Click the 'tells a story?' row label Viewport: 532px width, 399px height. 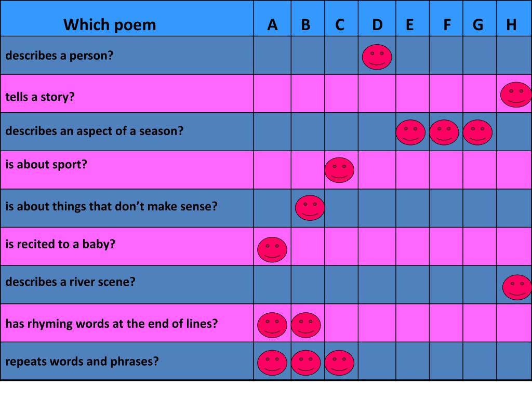39,97
